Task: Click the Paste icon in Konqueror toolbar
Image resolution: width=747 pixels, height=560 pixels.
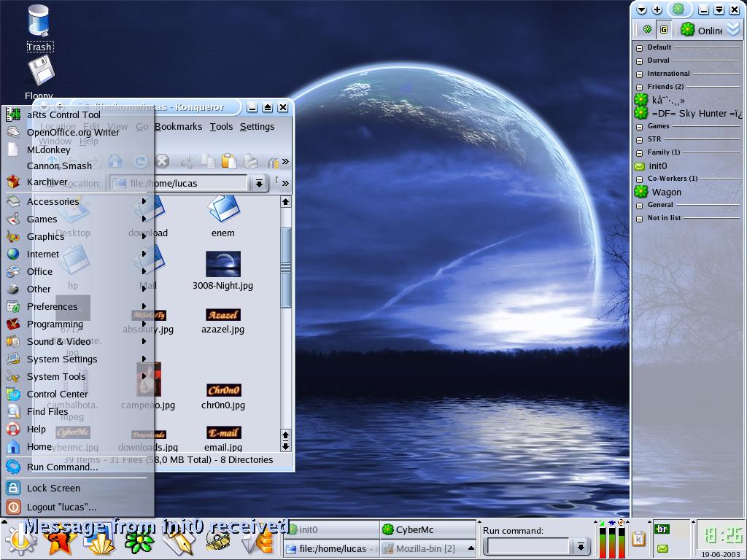Action: [x=228, y=161]
